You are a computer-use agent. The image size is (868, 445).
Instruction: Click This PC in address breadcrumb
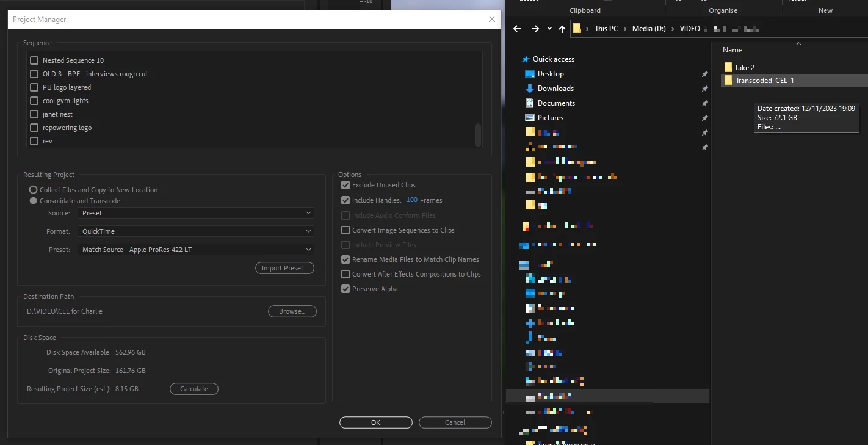[606, 29]
